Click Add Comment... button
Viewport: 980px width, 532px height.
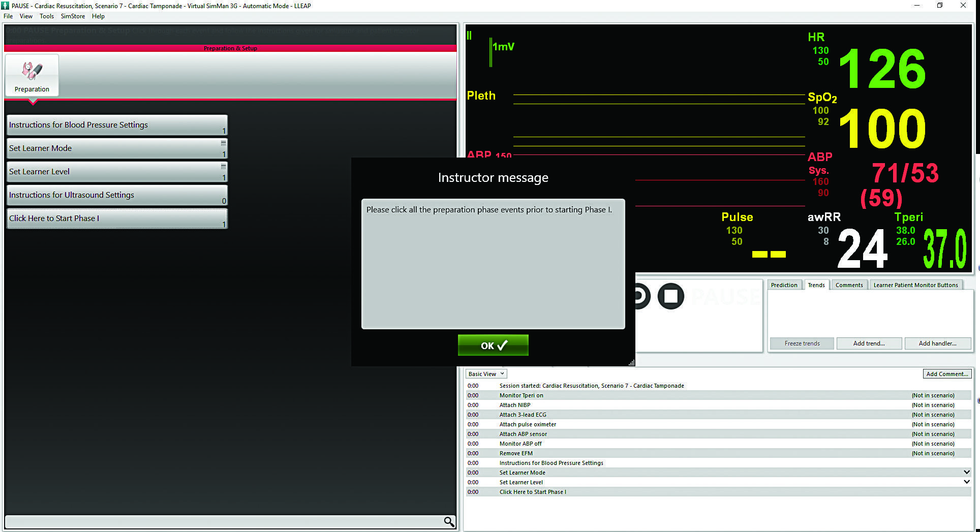[x=947, y=374]
